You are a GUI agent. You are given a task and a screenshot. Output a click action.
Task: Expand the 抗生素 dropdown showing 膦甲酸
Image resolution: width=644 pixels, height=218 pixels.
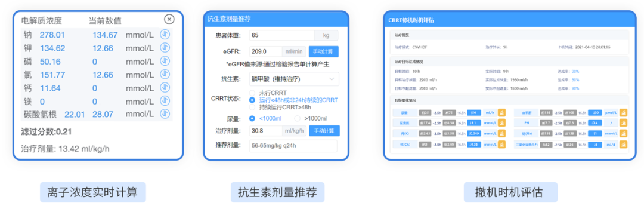pos(294,79)
